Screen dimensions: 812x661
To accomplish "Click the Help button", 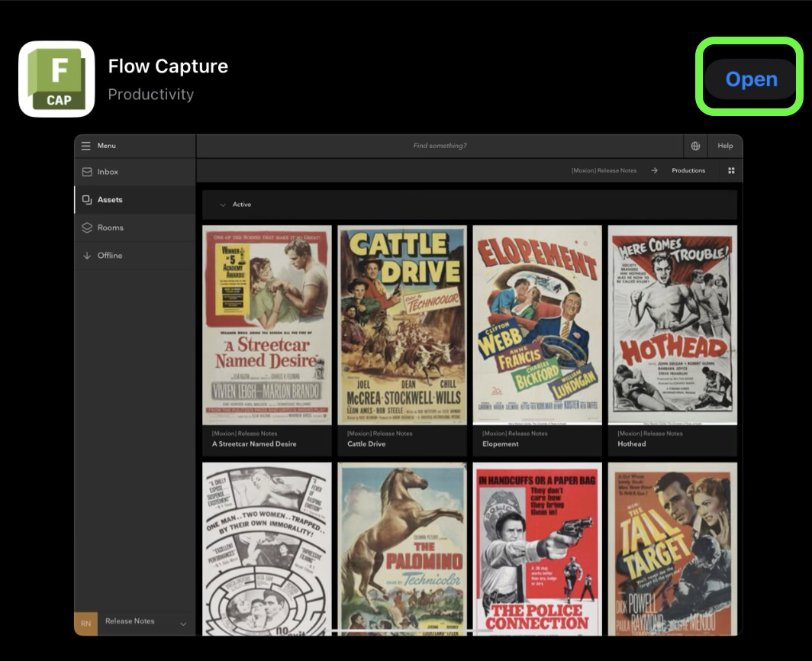I will [x=724, y=146].
